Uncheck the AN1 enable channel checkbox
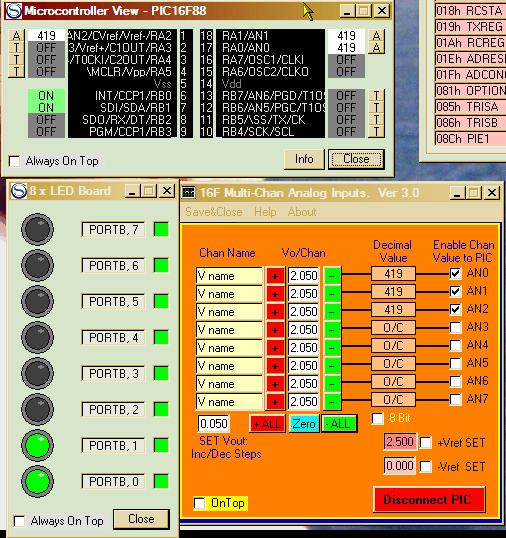The width and height of the screenshot is (506, 538). (455, 291)
